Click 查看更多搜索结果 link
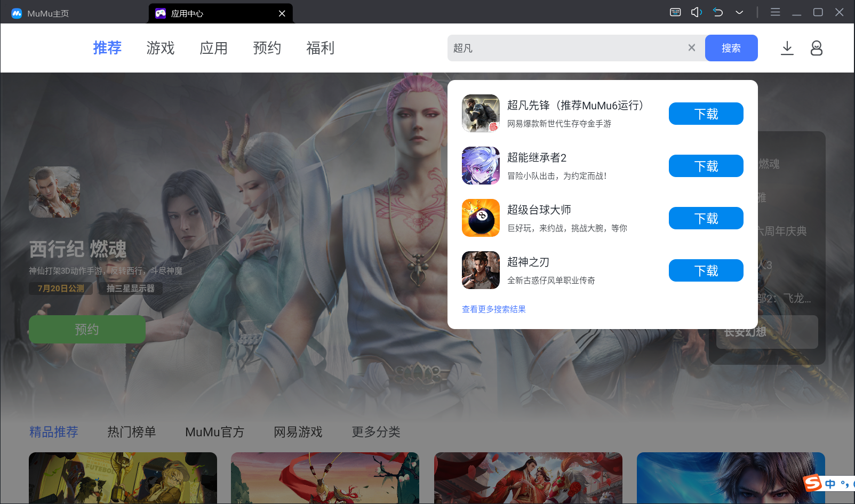Viewport: 855px width, 504px height. 494,309
